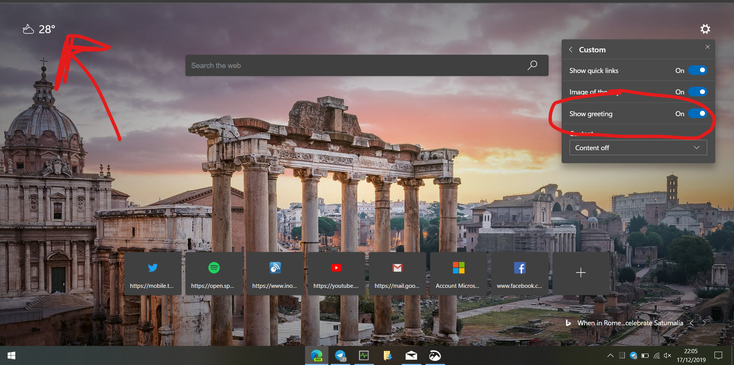734x365 pixels.
Task: Open Telegram from the taskbar
Action: point(340,356)
